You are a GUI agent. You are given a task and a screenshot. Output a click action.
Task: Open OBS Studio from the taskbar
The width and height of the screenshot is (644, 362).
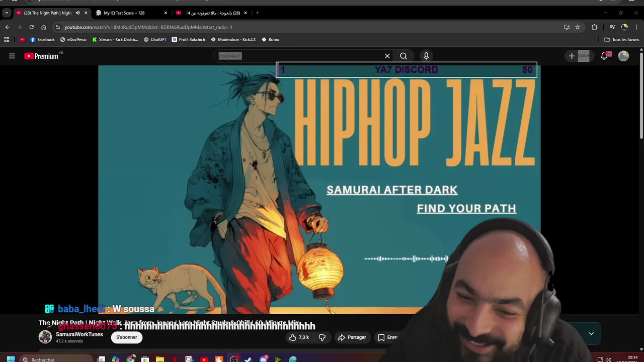pos(233,359)
